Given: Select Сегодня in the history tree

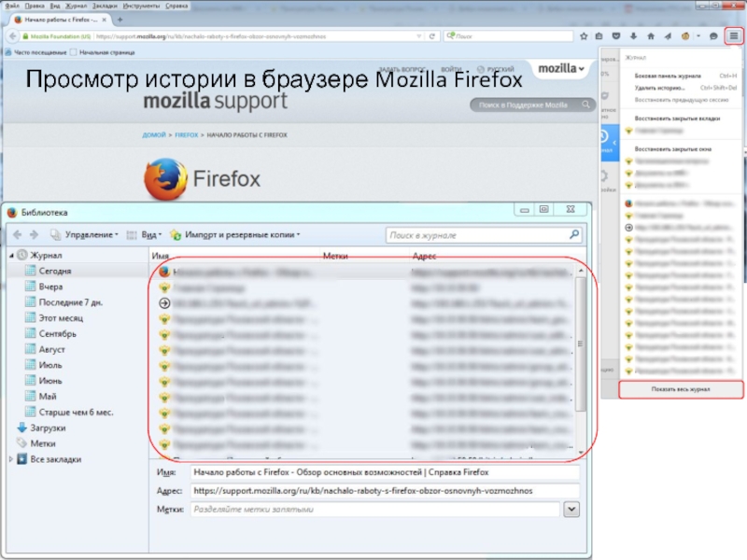Looking at the screenshot, I should click(x=55, y=271).
